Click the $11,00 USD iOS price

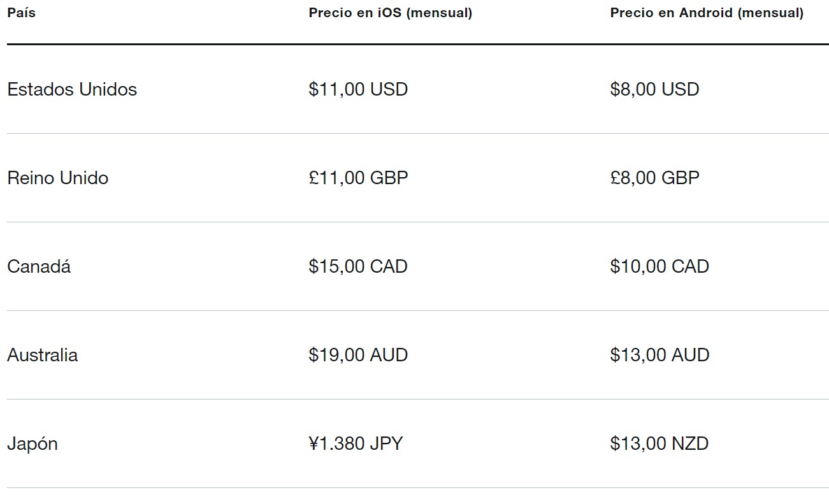[358, 89]
